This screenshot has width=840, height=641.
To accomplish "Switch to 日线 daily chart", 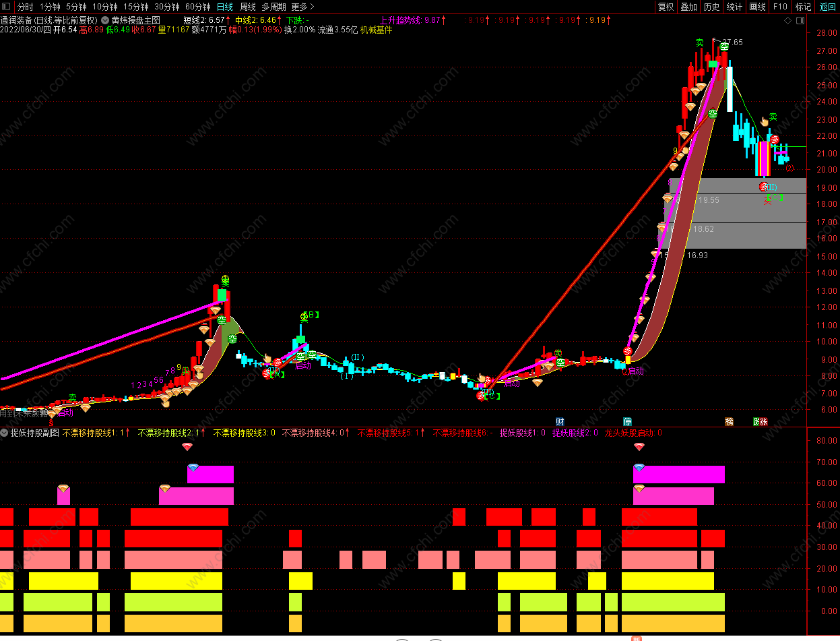I will (x=224, y=7).
